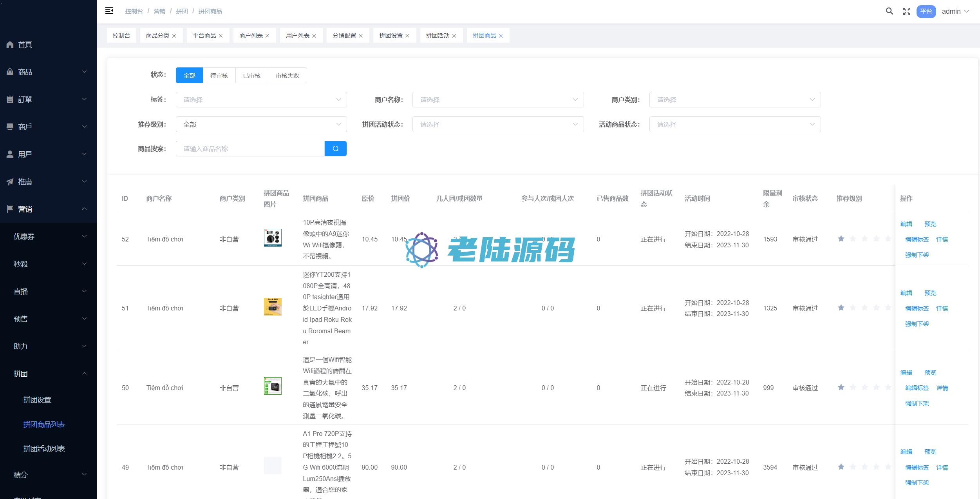Open the header search icon
Viewport: 980px width, 499px height.
889,11
